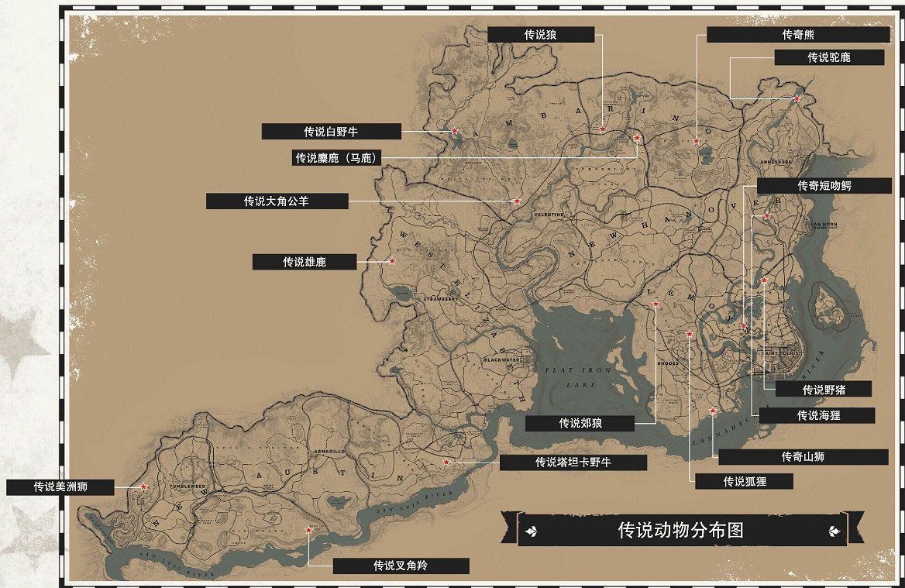Select the 传奇短吻鳄 label

point(823,184)
